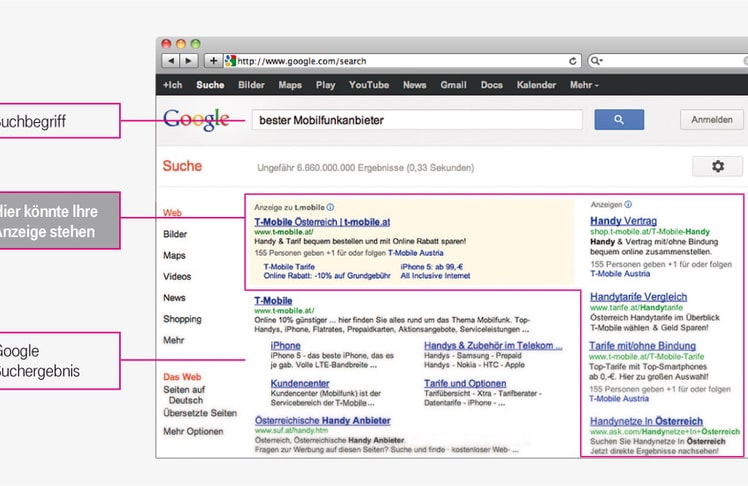This screenshot has height=486, width=748.
Task: Click info icon beside 'Anzeige zu t.mobile'
Action: point(331,207)
